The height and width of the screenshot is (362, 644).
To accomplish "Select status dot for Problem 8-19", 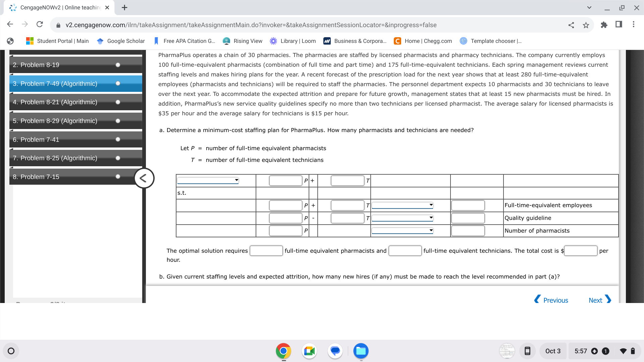I will pos(118,65).
